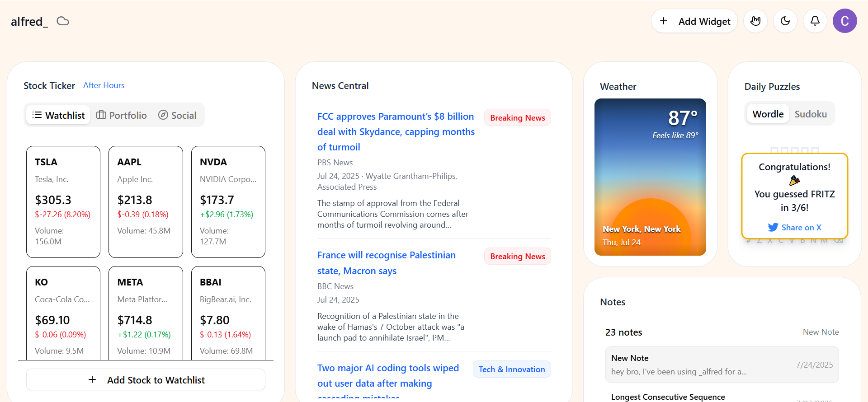Open the France will recognise Palestinian state headline

(x=387, y=263)
